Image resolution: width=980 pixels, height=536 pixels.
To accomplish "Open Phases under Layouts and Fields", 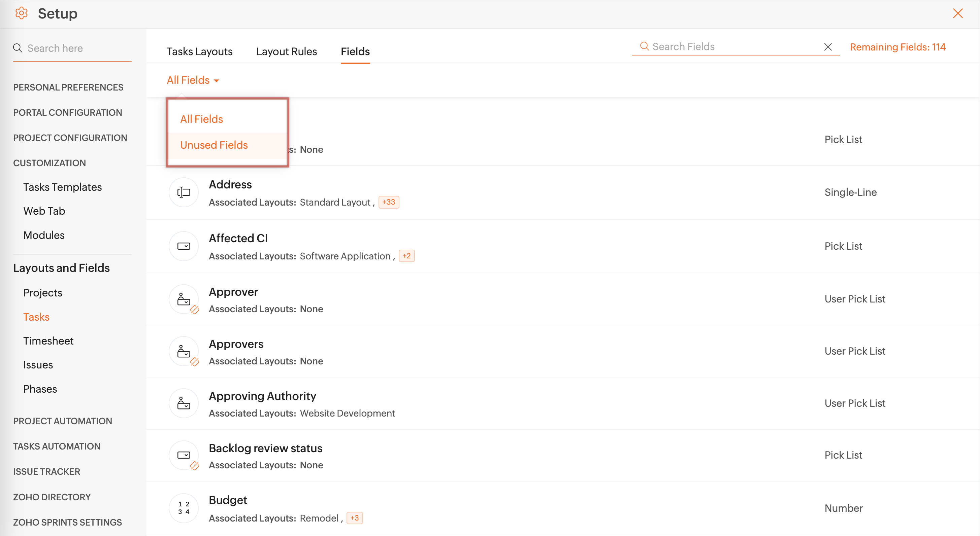I will 40,389.
